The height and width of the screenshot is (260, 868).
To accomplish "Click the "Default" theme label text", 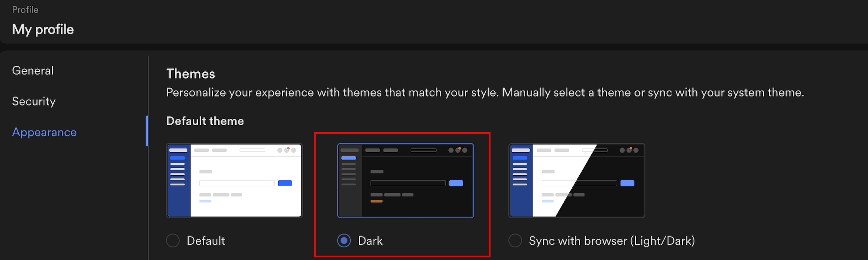I will click(206, 241).
